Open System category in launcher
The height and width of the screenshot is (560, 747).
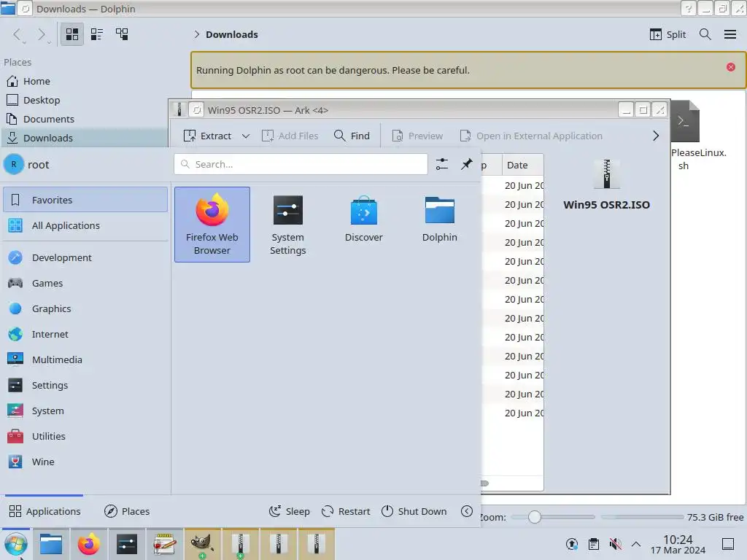(x=85, y=411)
